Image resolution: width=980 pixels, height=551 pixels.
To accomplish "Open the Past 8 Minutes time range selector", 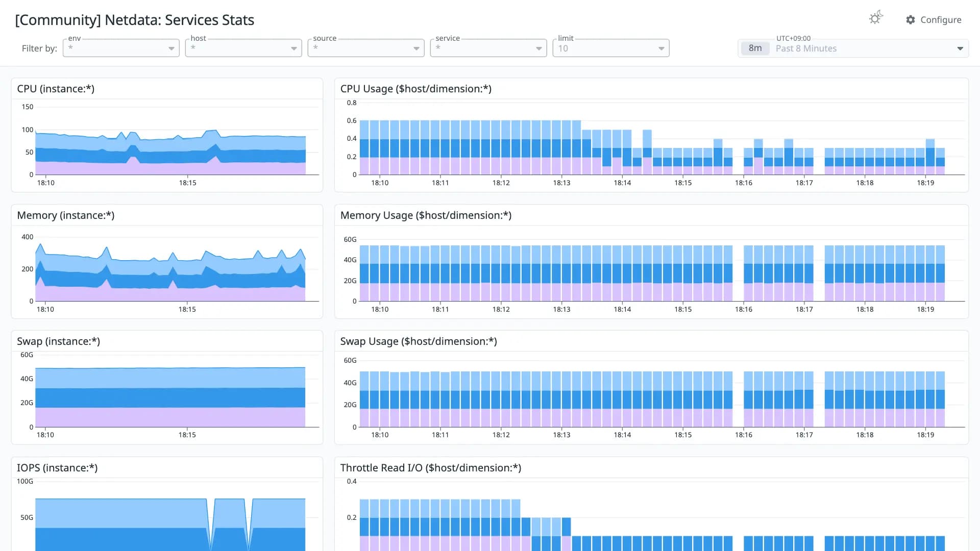I will pyautogui.click(x=853, y=48).
